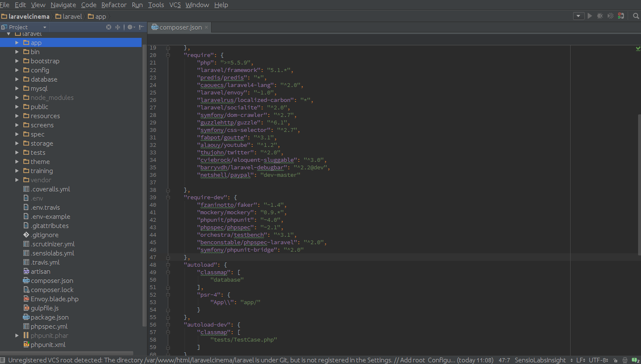The height and width of the screenshot is (364, 641).
Task: Open LF line separator selector
Action: [581, 360]
